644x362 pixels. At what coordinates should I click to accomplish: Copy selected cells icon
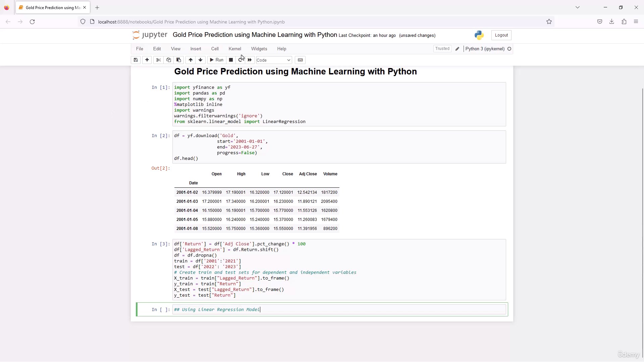click(x=169, y=60)
